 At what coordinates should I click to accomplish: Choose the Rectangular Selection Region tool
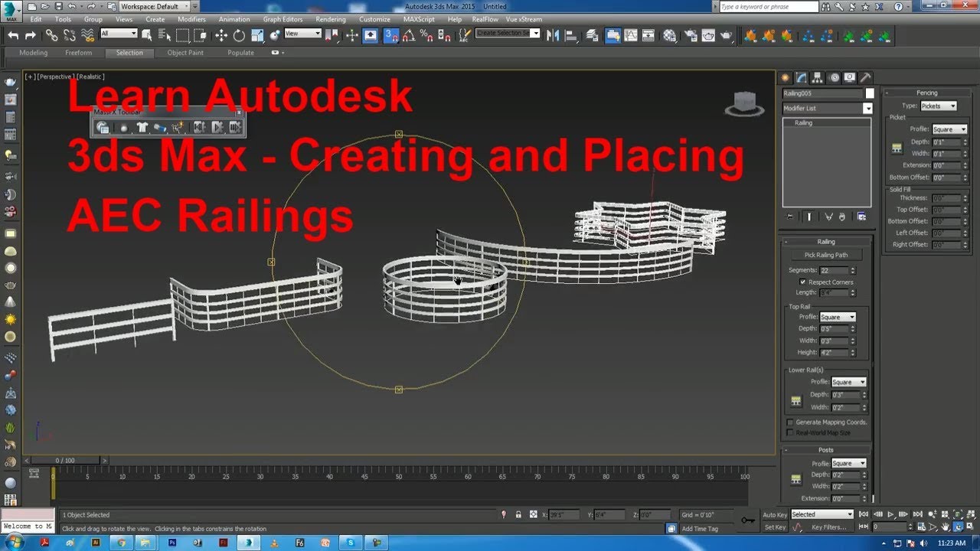(182, 35)
